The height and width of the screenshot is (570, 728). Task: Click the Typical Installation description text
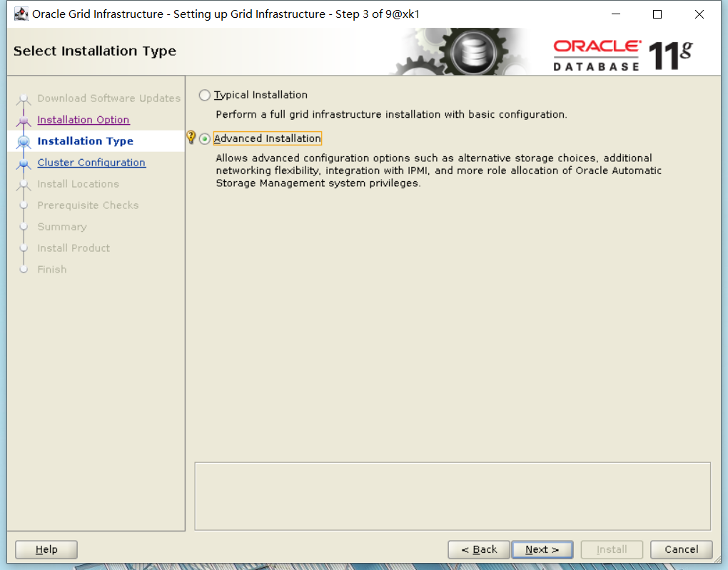click(391, 115)
